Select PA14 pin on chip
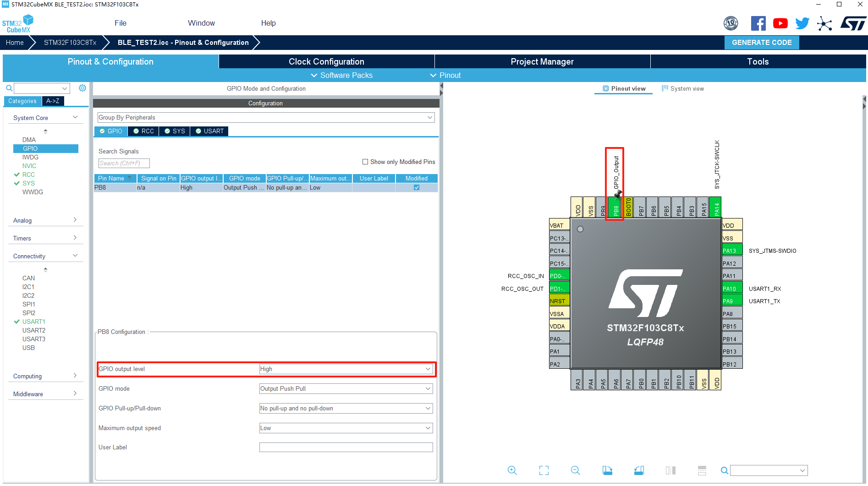The height and width of the screenshot is (486, 868). [x=716, y=207]
